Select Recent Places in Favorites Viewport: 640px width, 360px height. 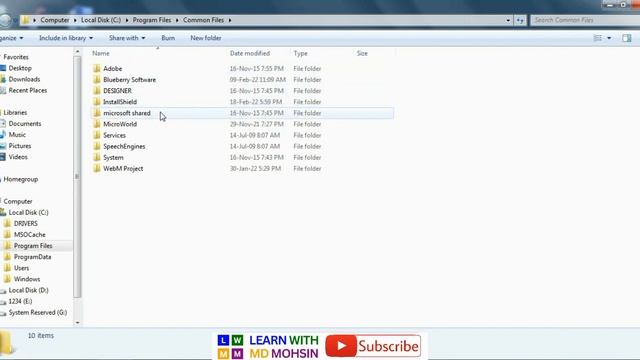pos(28,90)
